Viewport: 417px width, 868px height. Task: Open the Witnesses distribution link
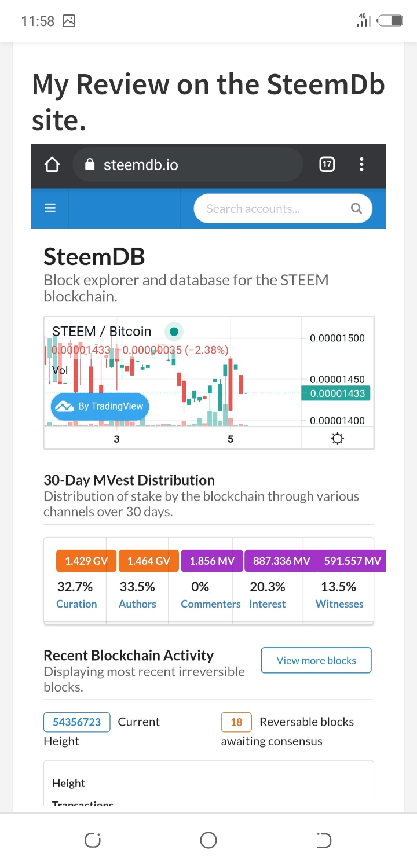point(339,604)
